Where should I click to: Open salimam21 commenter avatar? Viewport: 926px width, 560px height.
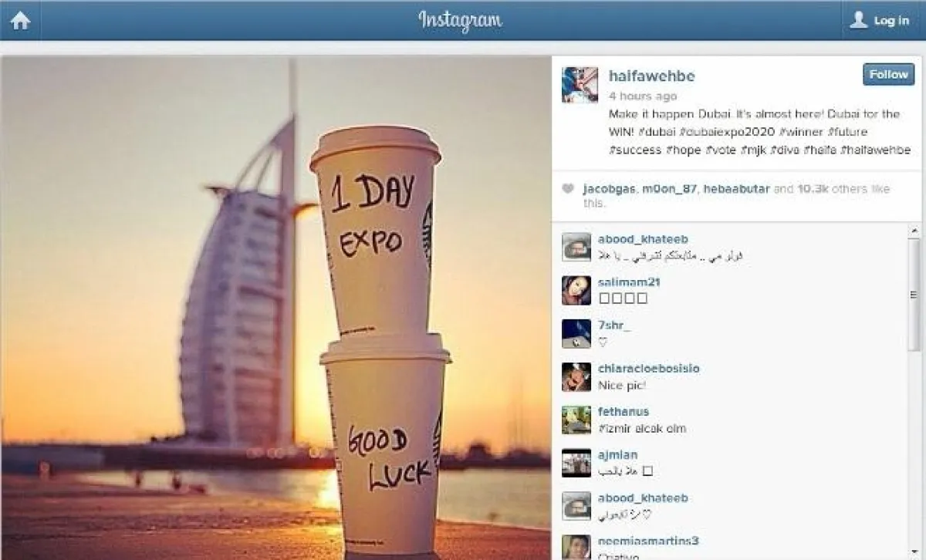click(576, 290)
